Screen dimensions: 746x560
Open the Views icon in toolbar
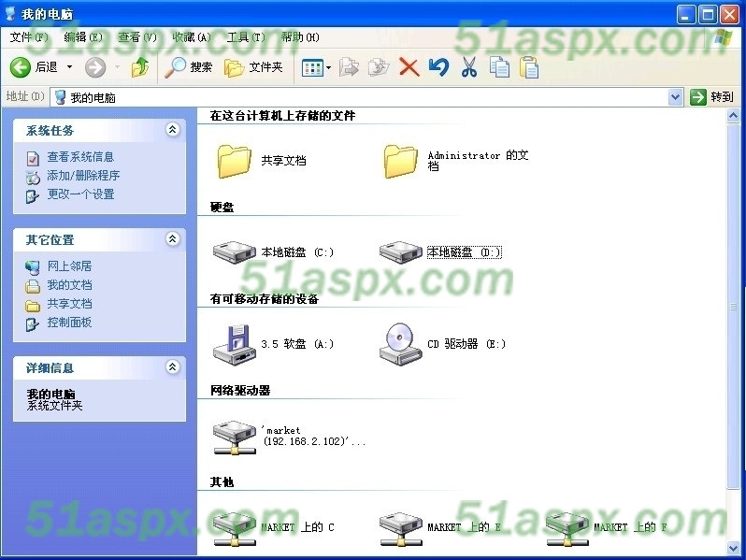(x=312, y=68)
